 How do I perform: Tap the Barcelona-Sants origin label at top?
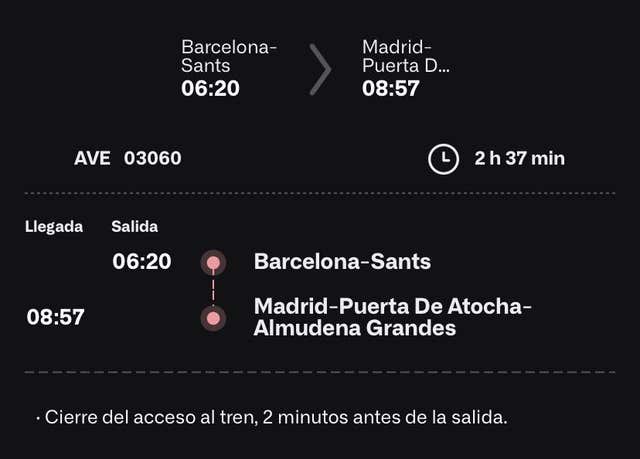click(229, 56)
